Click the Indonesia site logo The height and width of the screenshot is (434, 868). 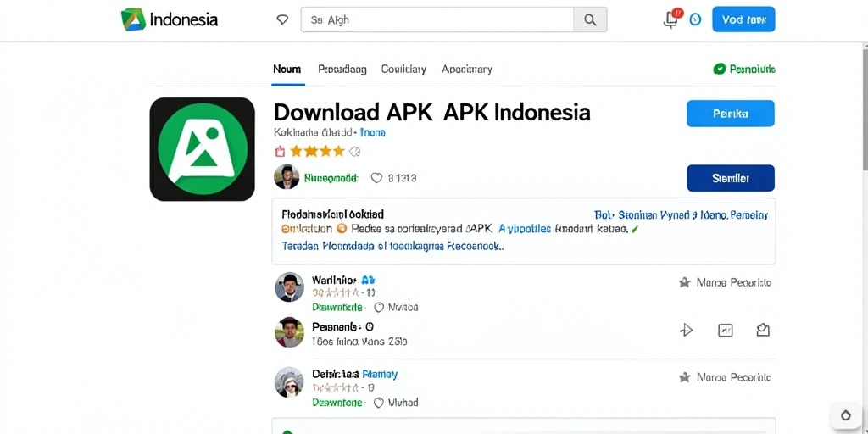(x=169, y=20)
